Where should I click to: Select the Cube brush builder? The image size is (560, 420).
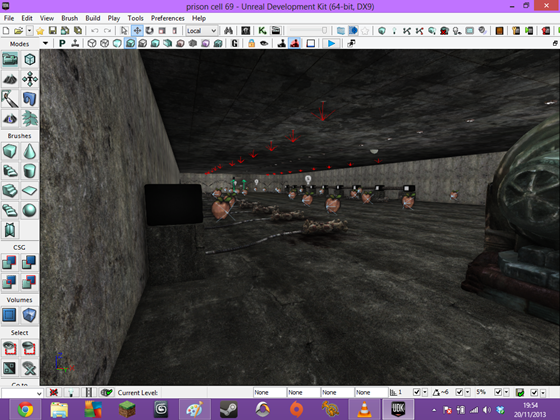pyautogui.click(x=10, y=152)
